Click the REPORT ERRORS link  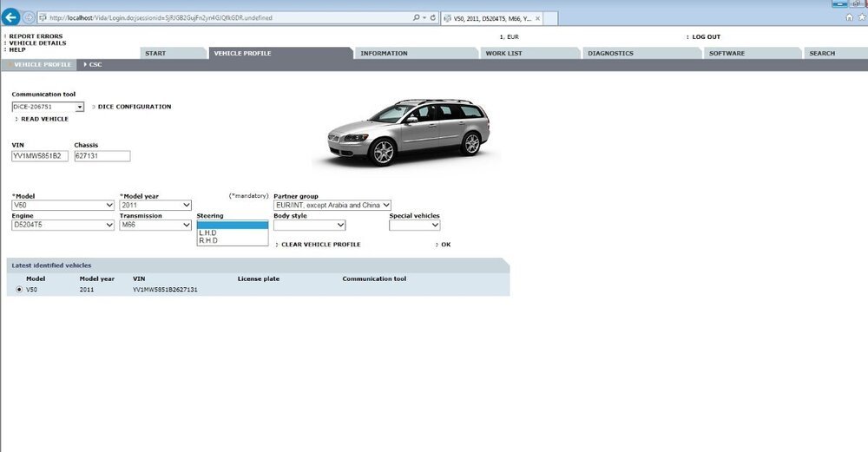point(36,36)
